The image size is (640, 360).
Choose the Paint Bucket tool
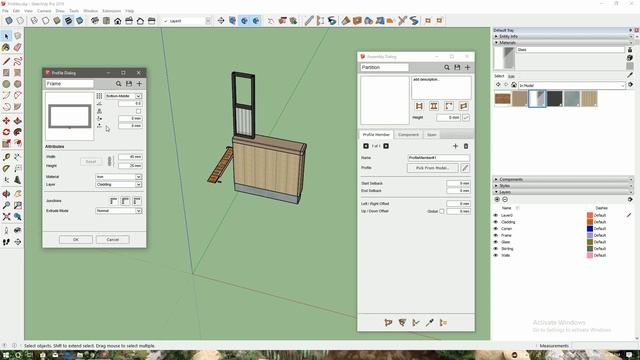coord(6,48)
